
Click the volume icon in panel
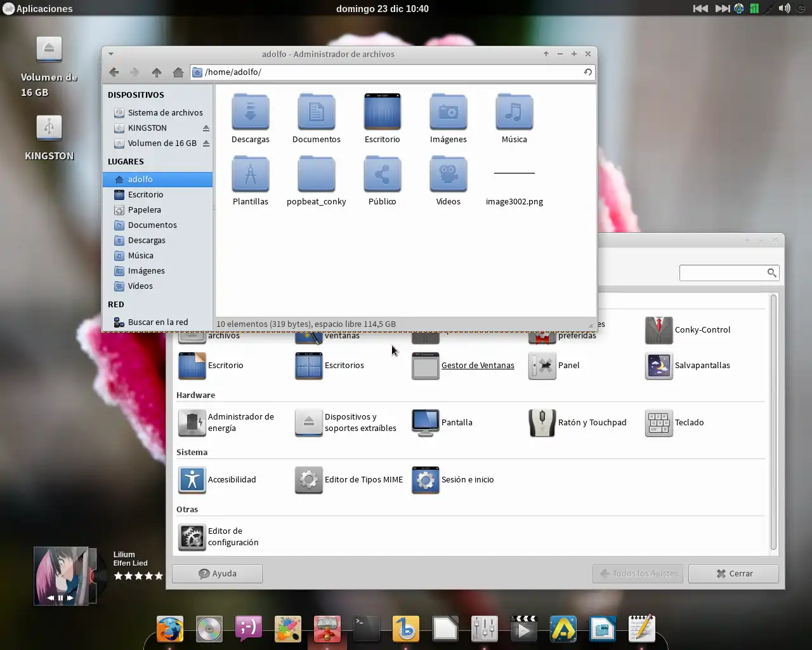(x=785, y=9)
